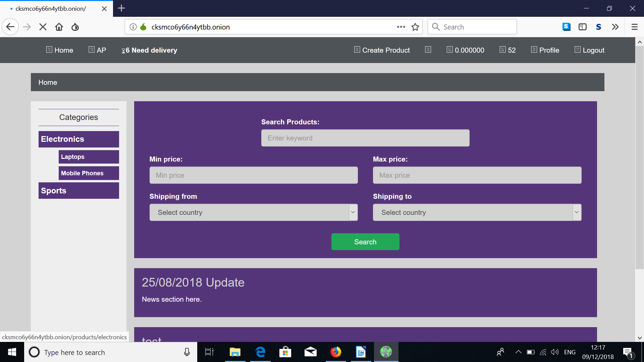Show site information via the info icon
The height and width of the screenshot is (362, 644).
coord(133,27)
